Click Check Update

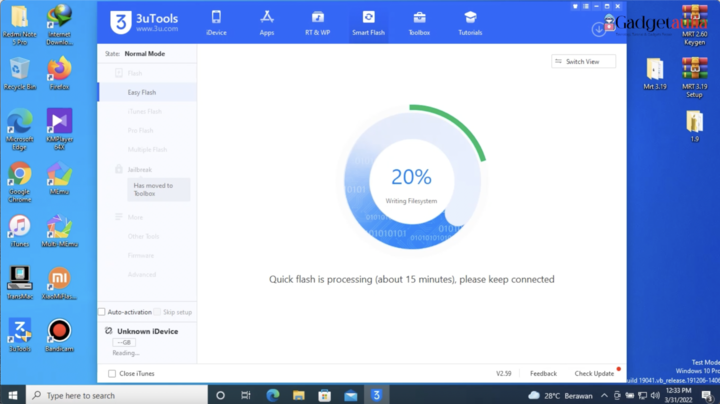tap(594, 374)
